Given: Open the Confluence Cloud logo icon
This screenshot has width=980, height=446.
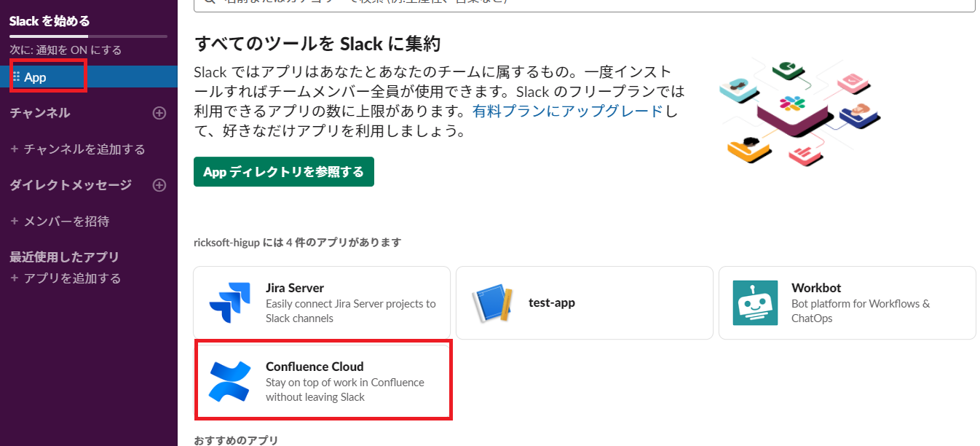Looking at the screenshot, I should point(230,381).
